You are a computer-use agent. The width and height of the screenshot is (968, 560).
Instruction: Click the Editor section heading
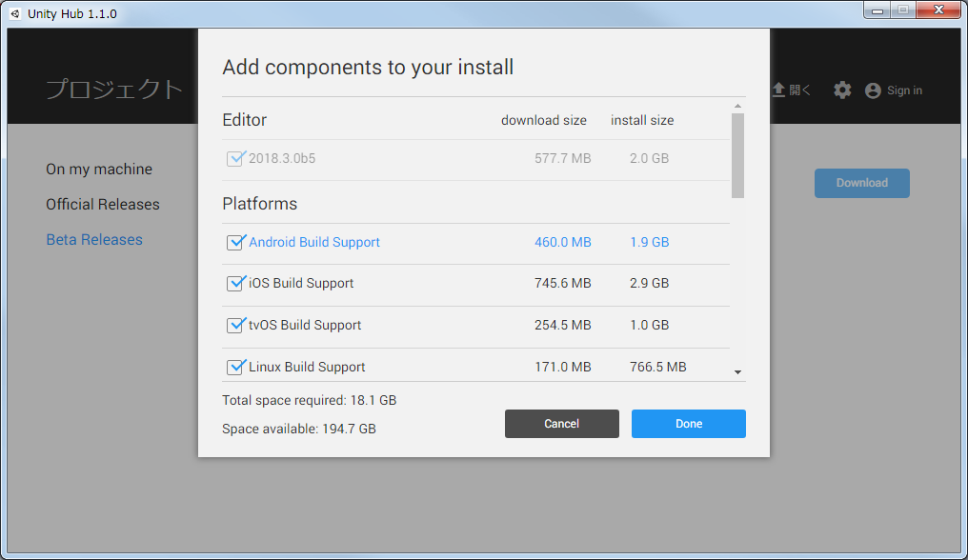[245, 120]
